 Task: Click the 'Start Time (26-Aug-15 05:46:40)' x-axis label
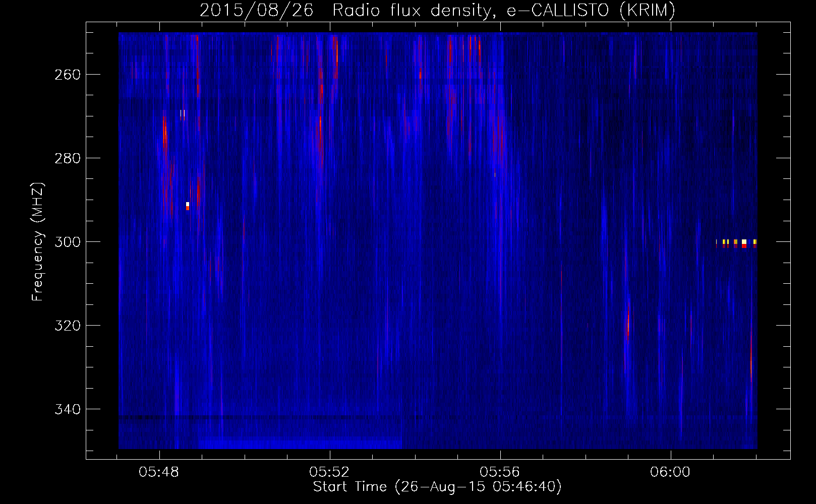(437, 487)
